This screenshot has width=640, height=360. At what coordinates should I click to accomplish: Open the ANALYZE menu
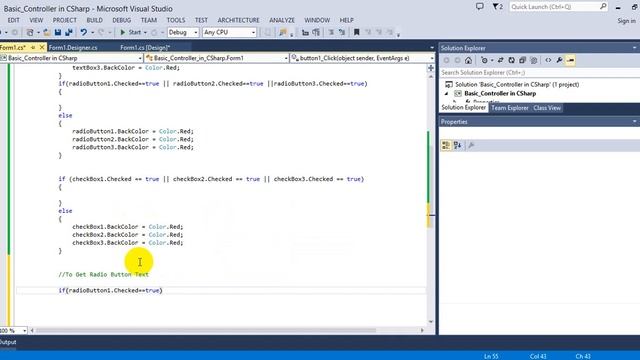(x=282, y=20)
